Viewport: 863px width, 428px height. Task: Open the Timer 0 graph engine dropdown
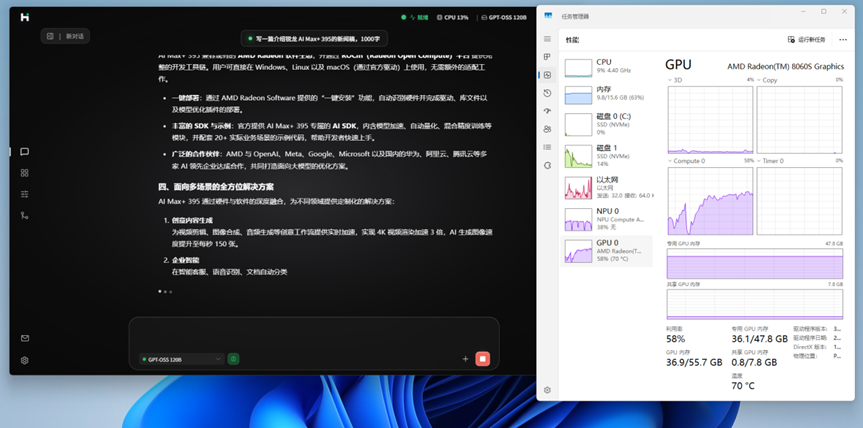click(x=771, y=161)
